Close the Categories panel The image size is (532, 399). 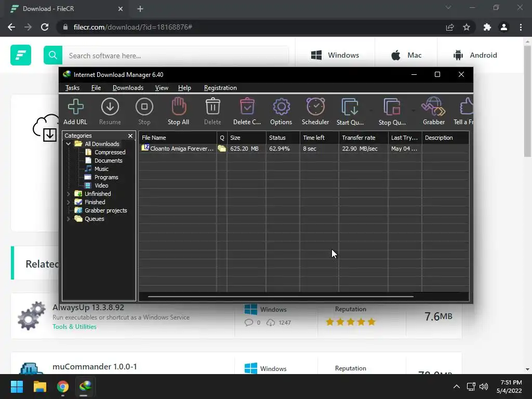[x=130, y=136]
